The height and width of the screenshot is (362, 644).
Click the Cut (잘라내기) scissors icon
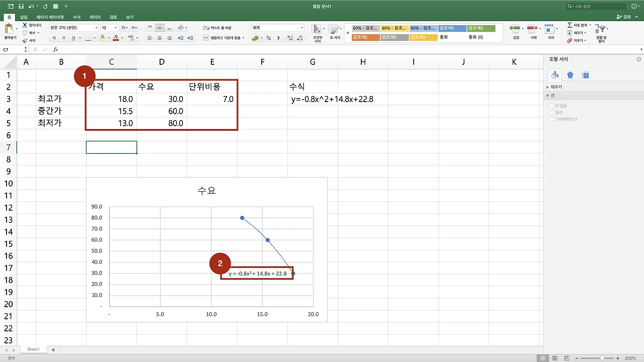click(25, 25)
